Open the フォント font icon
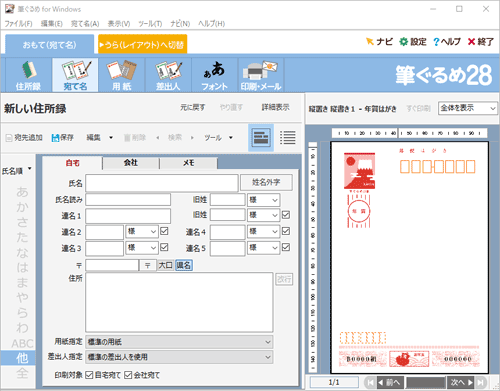500x391 pixels. pyautogui.click(x=214, y=75)
